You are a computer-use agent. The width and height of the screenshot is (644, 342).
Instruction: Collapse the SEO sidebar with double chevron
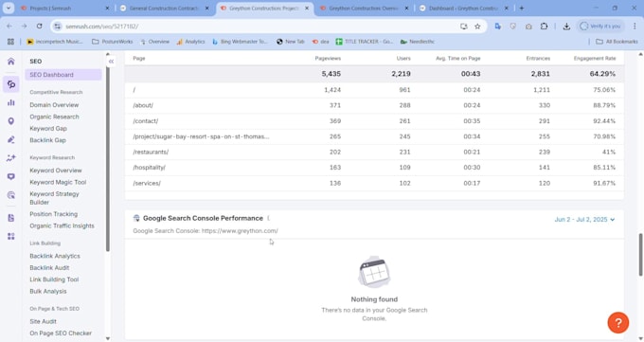pos(111,62)
